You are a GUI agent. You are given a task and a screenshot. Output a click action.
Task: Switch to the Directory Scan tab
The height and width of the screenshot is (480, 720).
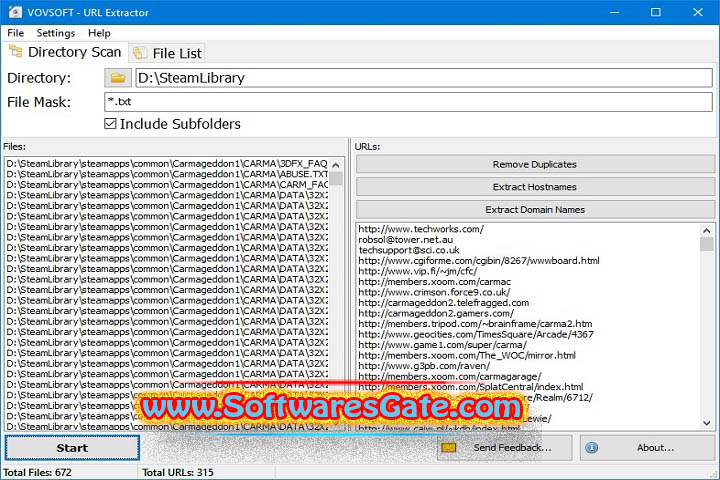click(x=66, y=52)
